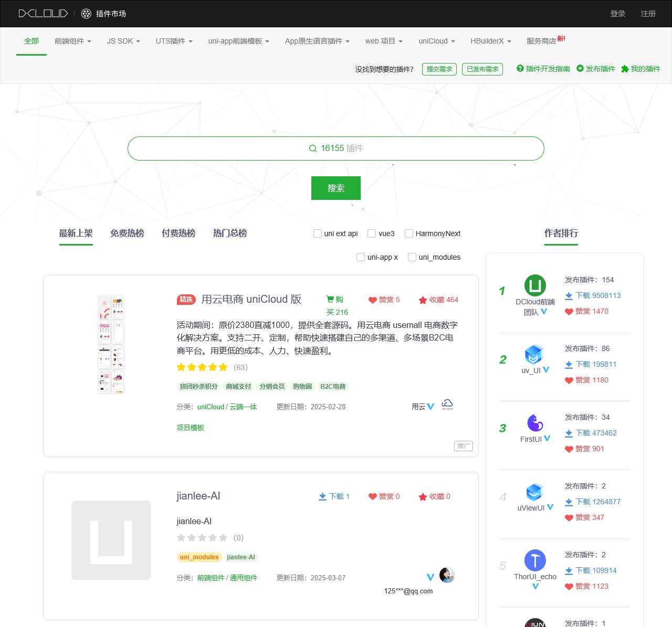Open the jianlee-AI title link
This screenshot has height=627, width=672.
[198, 496]
